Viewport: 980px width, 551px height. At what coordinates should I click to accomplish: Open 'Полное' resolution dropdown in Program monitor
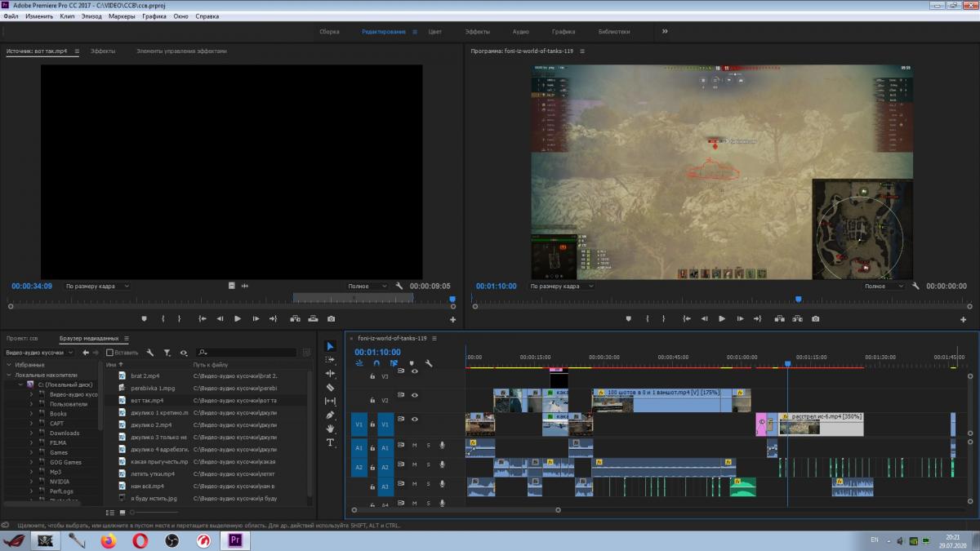click(x=884, y=287)
